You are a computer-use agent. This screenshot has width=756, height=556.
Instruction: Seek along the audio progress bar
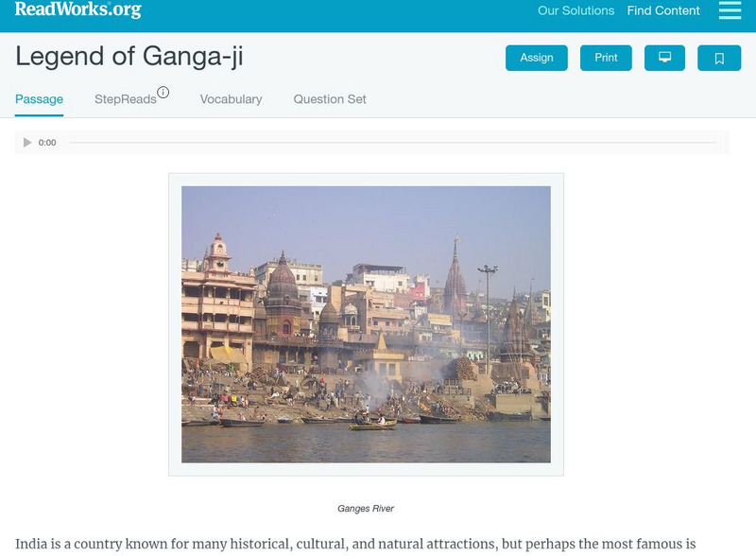coord(392,143)
